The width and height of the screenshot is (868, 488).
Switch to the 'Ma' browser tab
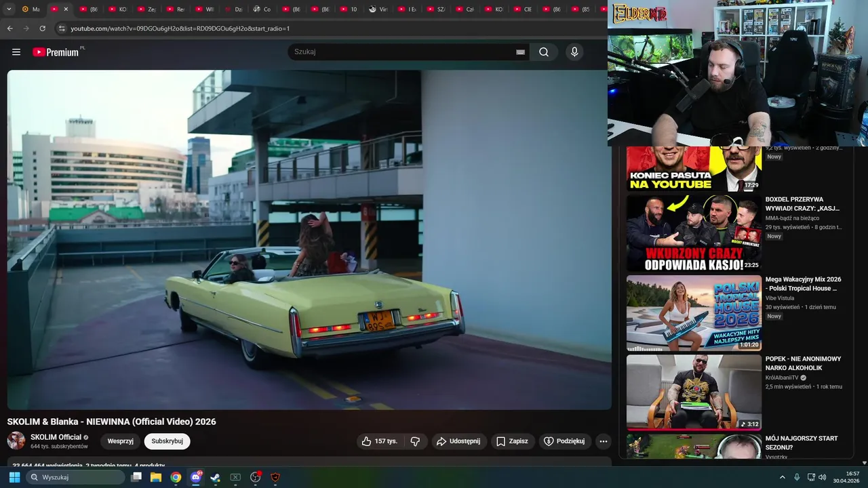coord(31,9)
